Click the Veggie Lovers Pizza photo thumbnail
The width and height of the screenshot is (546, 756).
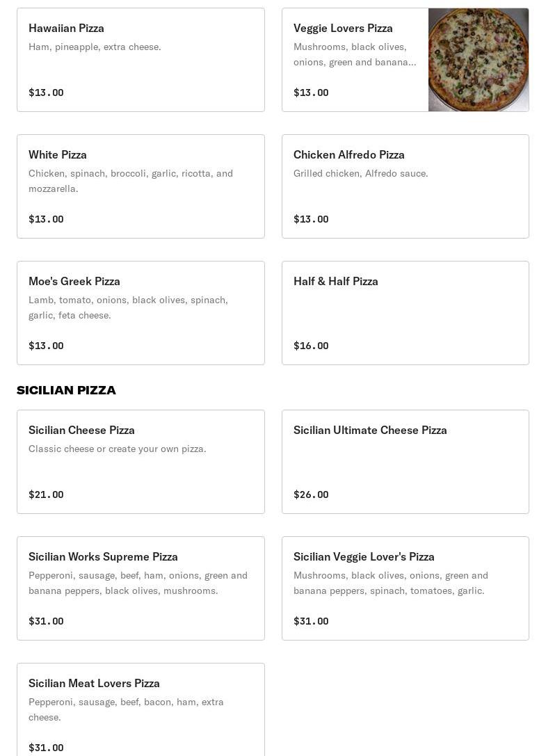pos(478,60)
